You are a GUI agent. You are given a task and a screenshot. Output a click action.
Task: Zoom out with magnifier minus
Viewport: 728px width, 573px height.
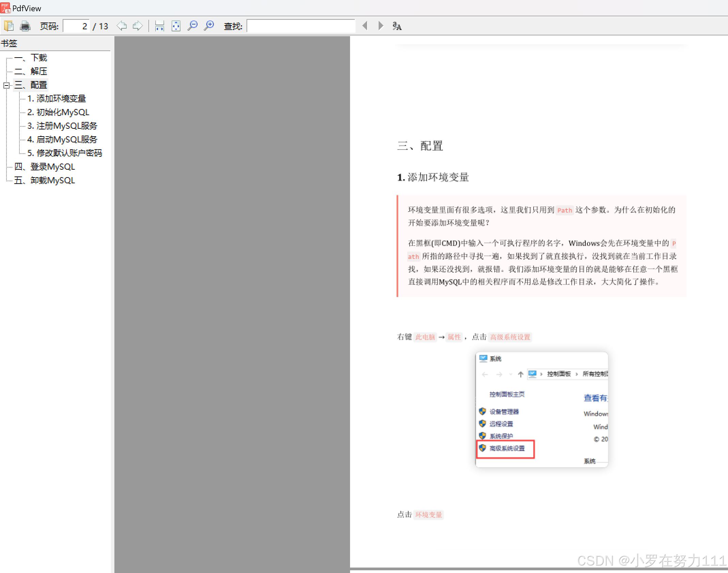tap(192, 26)
